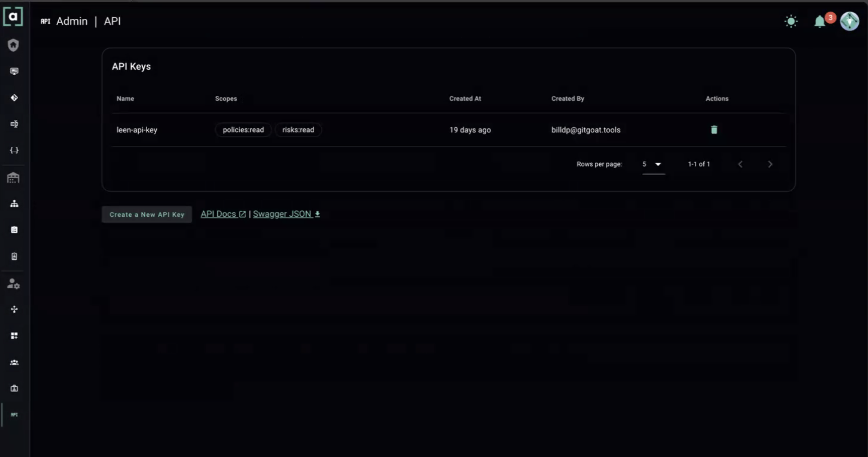Open the user avatar menu

(850, 21)
